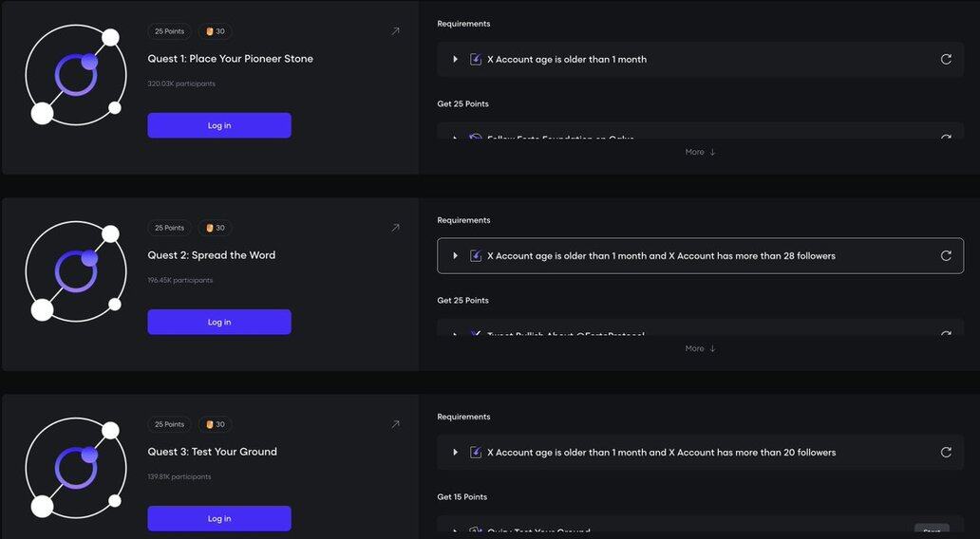Log in to Quest 2: Spread the Word
This screenshot has height=539, width=980.
219,322
